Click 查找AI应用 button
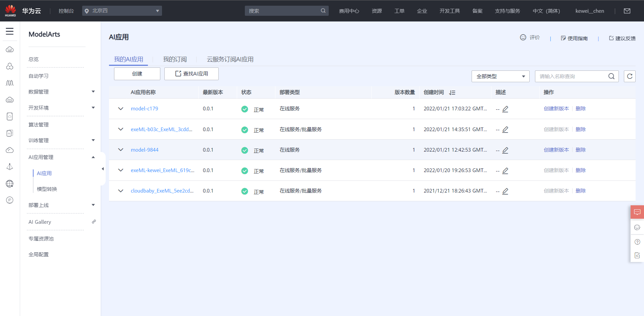 [192, 74]
